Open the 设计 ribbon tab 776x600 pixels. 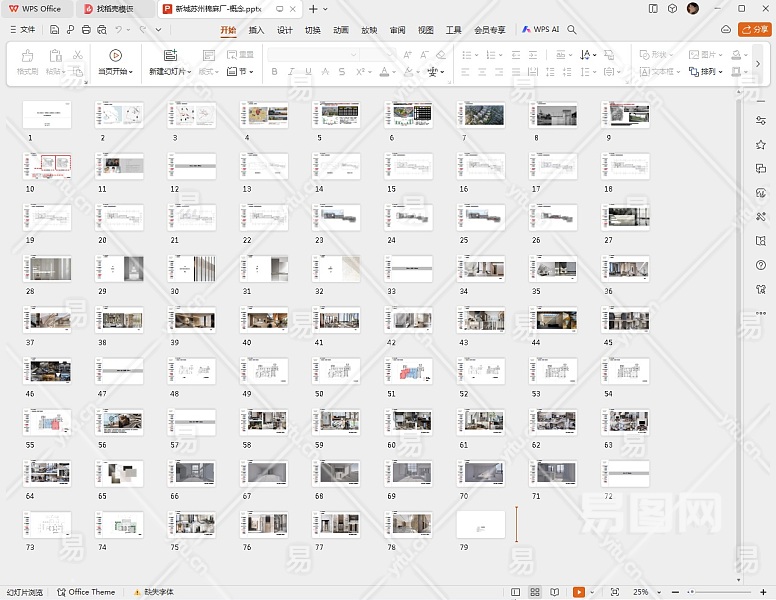[x=285, y=30]
